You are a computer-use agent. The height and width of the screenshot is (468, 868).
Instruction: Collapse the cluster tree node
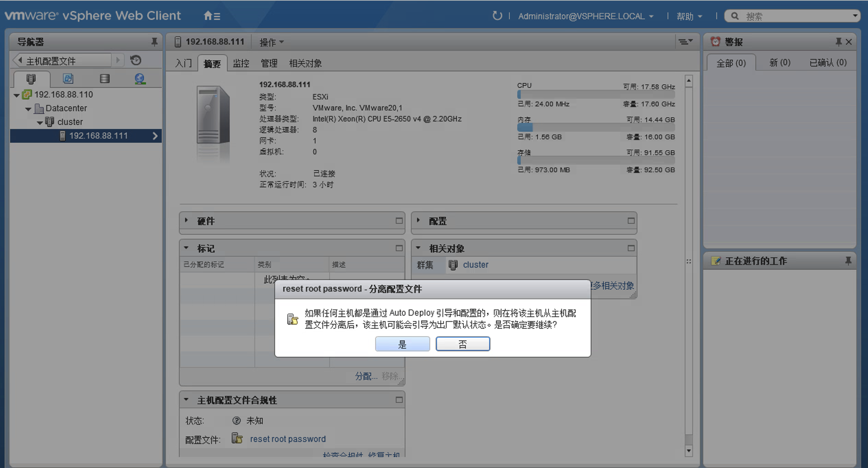pyautogui.click(x=40, y=123)
